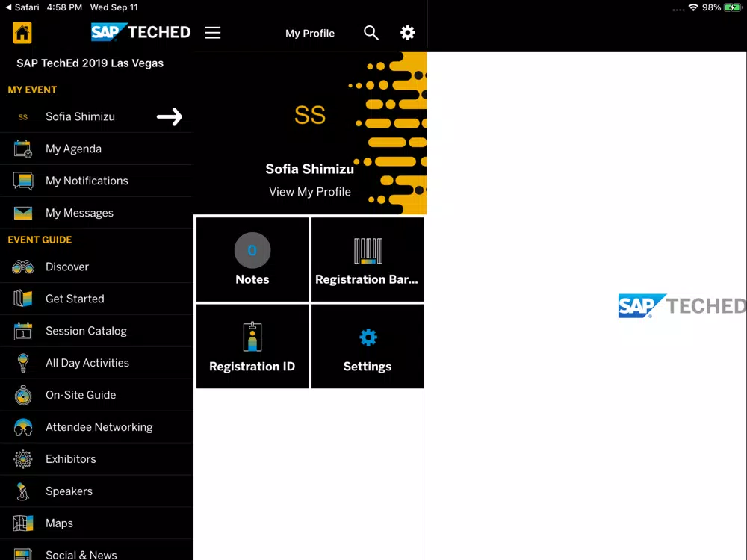Open Speakers list

click(96, 491)
